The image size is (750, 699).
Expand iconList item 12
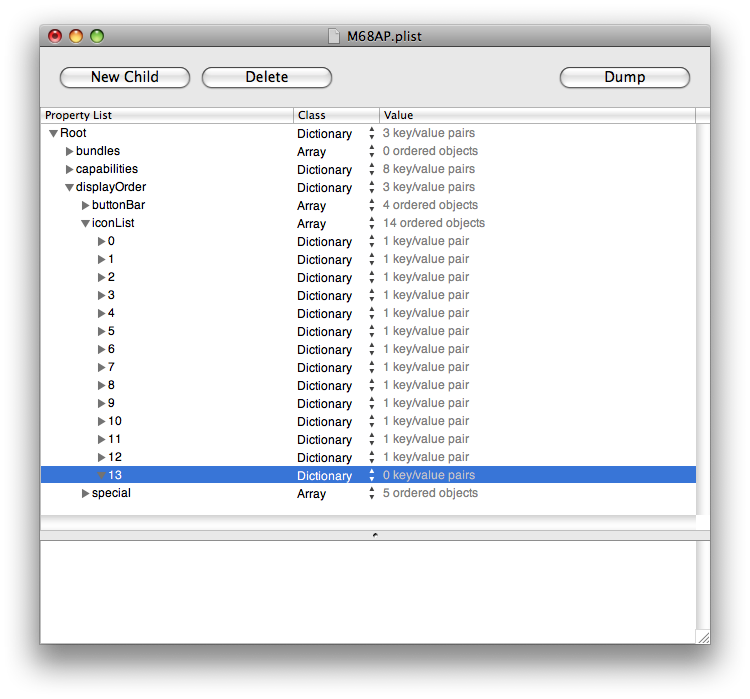(x=101, y=457)
